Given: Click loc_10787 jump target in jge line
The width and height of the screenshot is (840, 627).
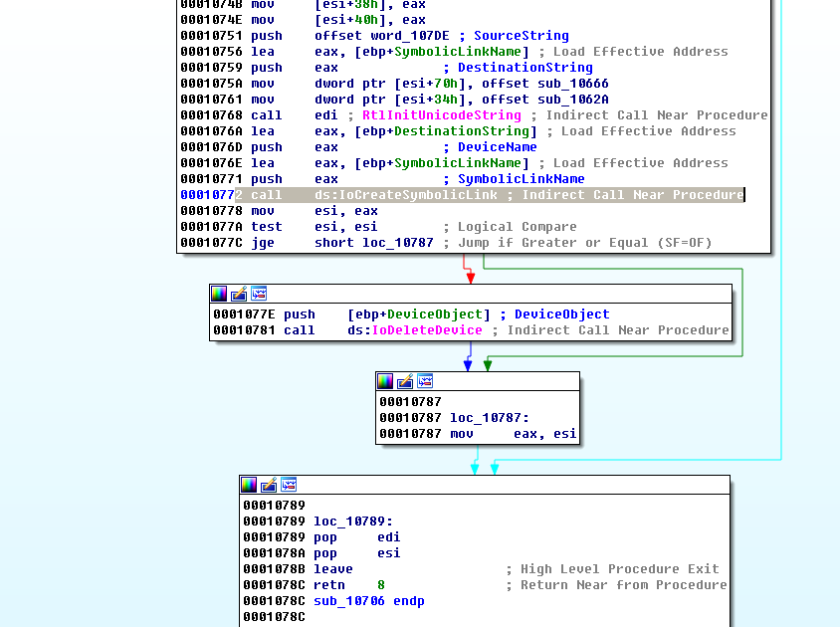Looking at the screenshot, I should pyautogui.click(x=398, y=243).
